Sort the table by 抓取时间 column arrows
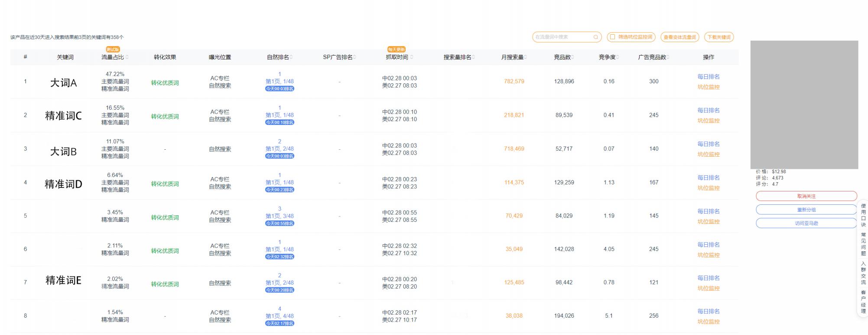This screenshot has width=868, height=335. point(411,57)
